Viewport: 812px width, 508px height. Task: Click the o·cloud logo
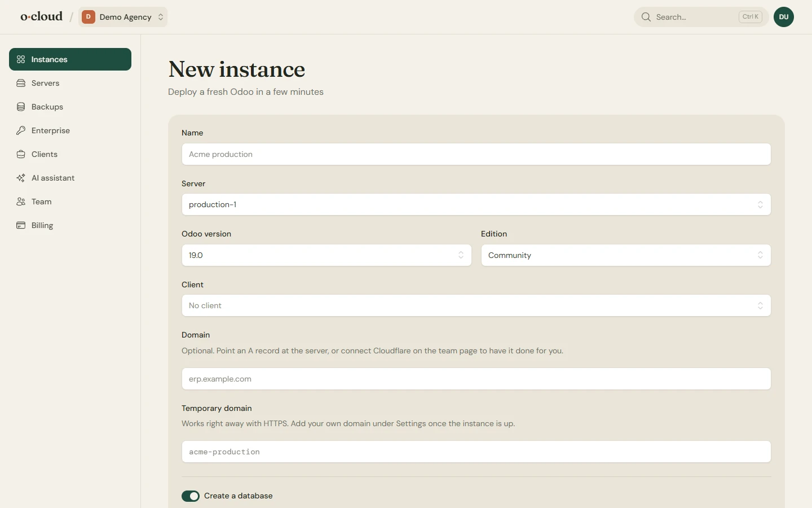click(x=42, y=17)
